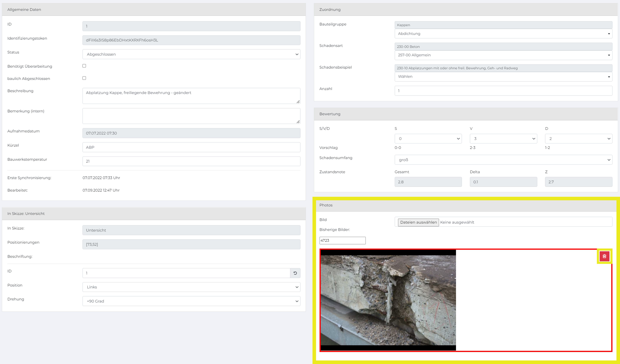Click the resize handle of Bemerkung (intern)
Screen dimensions: 620x364
298,122
